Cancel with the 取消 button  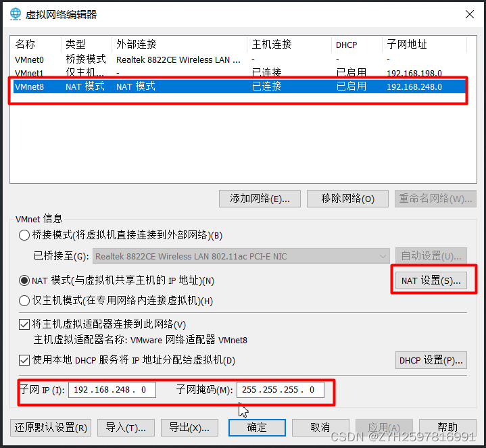320,428
